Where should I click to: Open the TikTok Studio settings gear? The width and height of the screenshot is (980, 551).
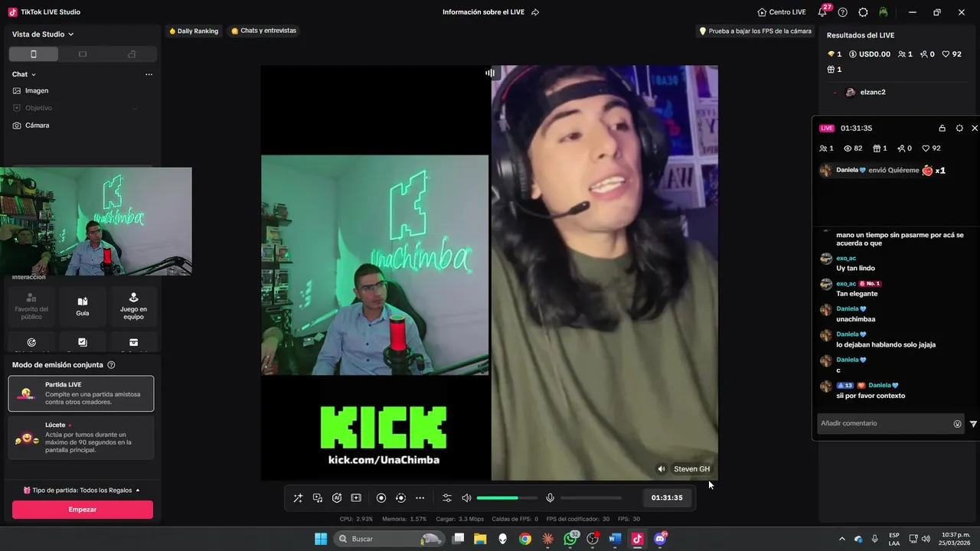(x=863, y=12)
